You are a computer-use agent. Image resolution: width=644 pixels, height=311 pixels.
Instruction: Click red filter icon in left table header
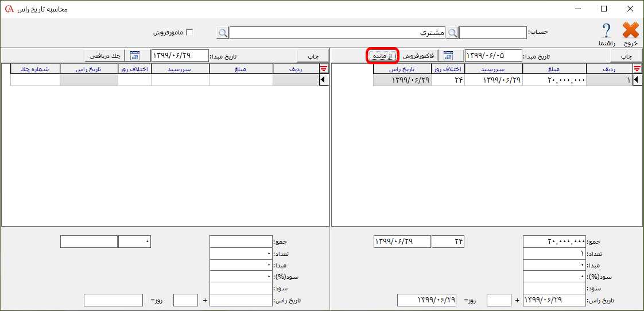tap(324, 69)
